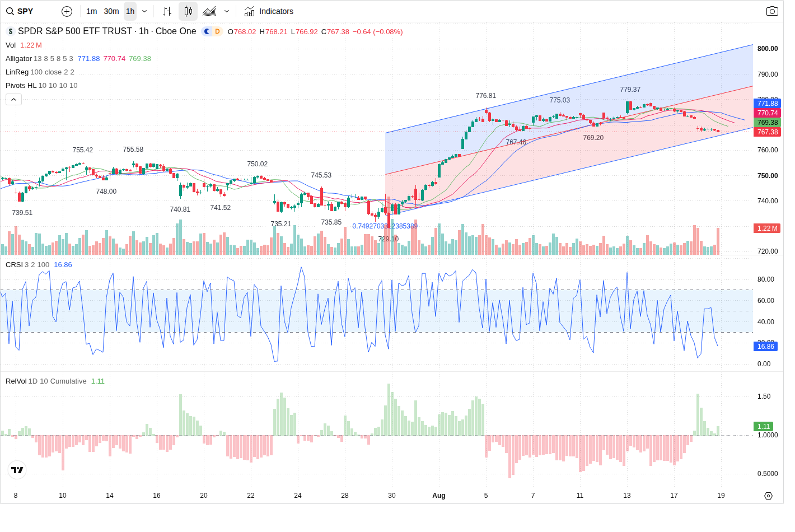795x532 pixels.
Task: Click the 739.51 pivot low label
Action: (22, 213)
